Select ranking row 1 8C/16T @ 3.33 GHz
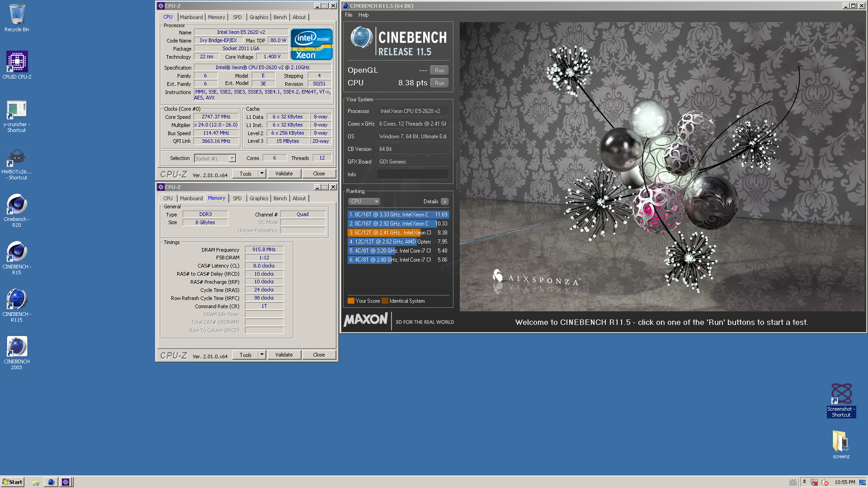 (x=398, y=215)
